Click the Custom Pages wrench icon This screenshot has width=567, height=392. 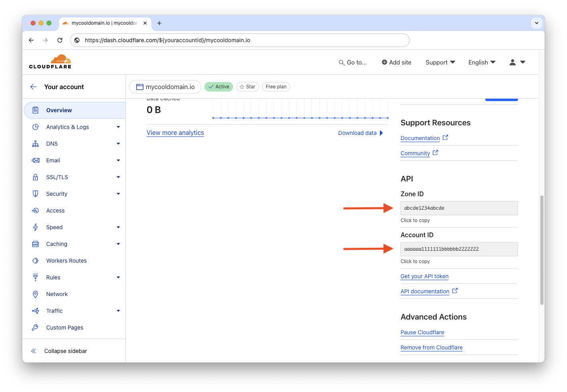(x=35, y=328)
